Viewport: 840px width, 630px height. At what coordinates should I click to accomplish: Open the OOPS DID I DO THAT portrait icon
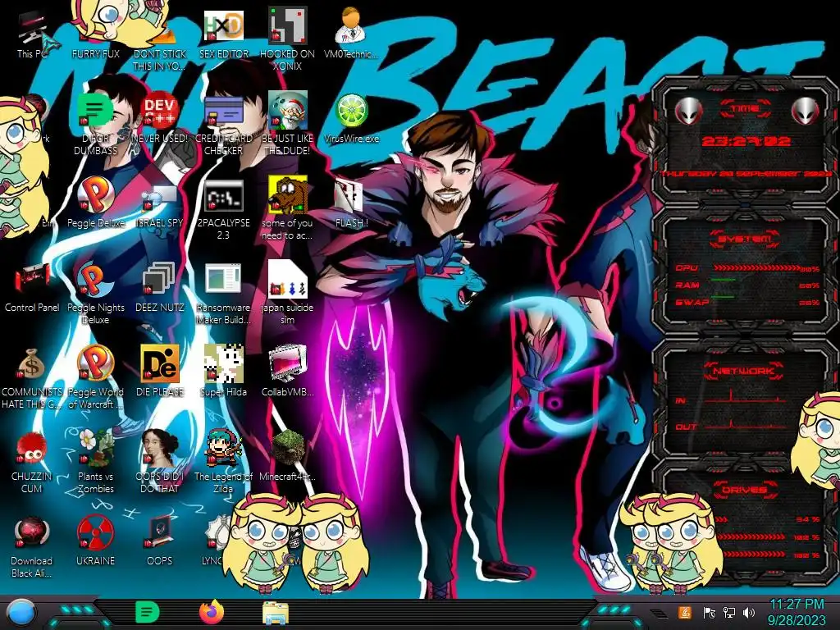point(159,461)
